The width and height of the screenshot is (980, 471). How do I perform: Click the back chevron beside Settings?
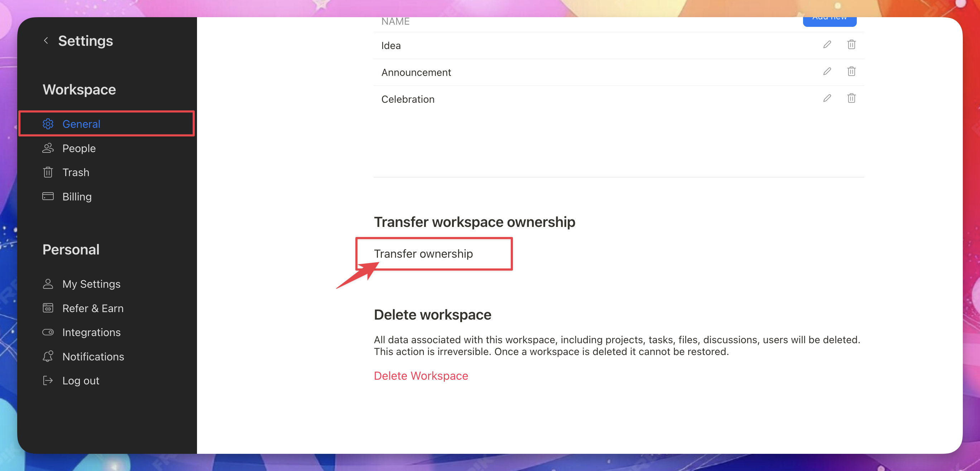(46, 40)
